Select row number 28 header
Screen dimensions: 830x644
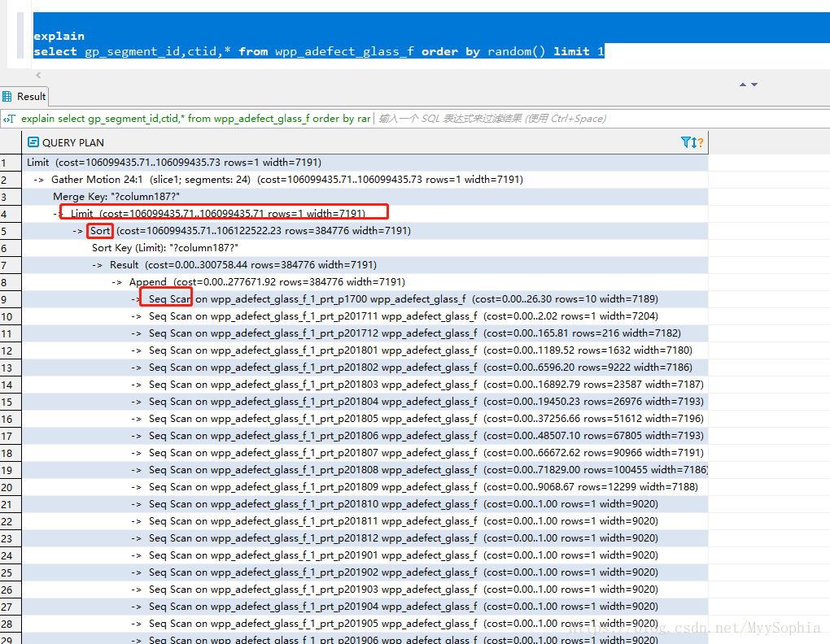click(x=11, y=624)
